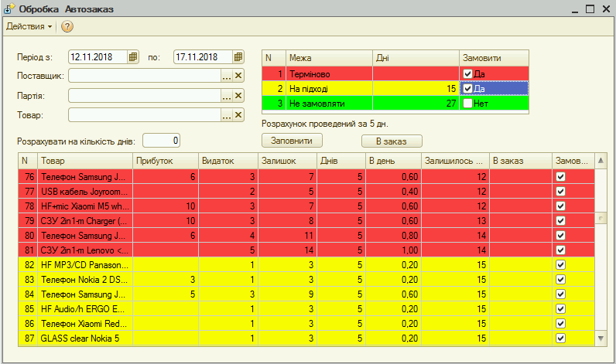This screenshot has width=616, height=364.
Task: Clear the Партія field with X icon
Action: [x=238, y=96]
